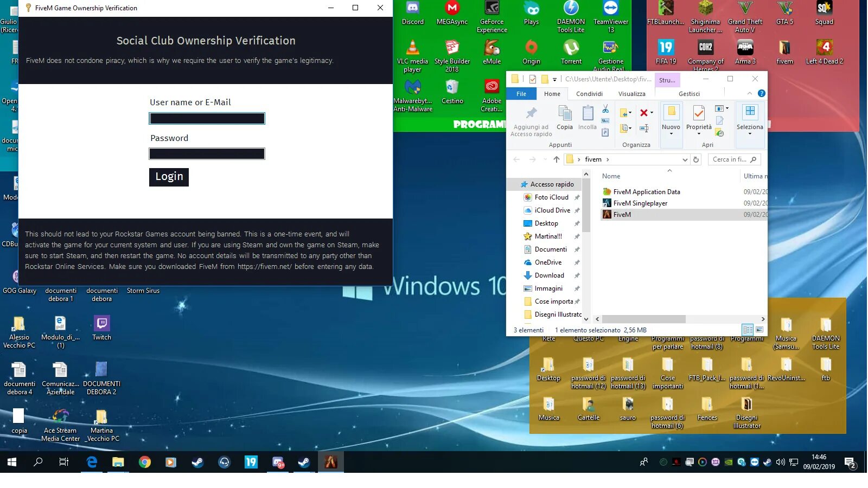The height and width of the screenshot is (488, 868).
Task: Open Microsoft Edge from the taskbar
Action: pos(92,462)
